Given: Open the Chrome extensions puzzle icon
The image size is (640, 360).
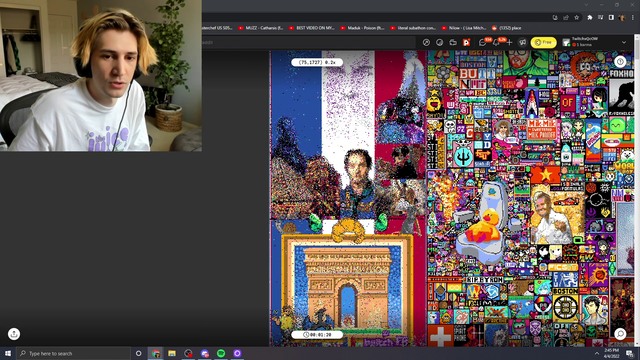Looking at the screenshot, I should pyautogui.click(x=589, y=18).
